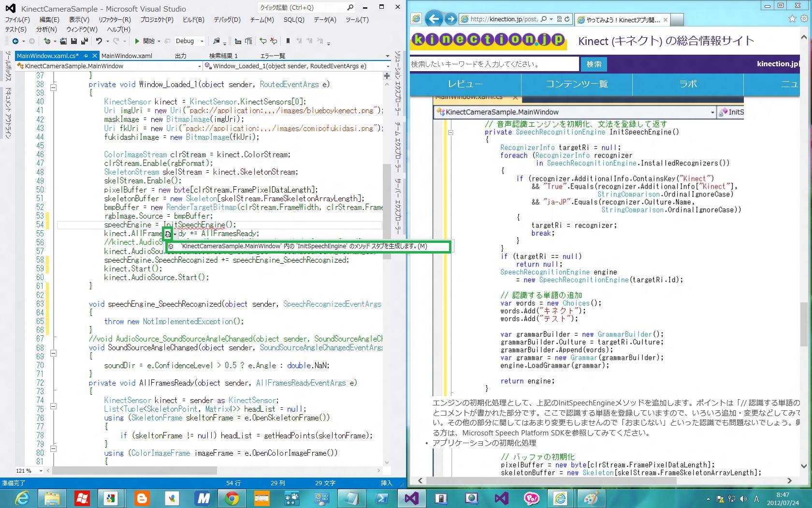Click the site keyword search field
This screenshot has height=508, width=812.
[x=493, y=64]
